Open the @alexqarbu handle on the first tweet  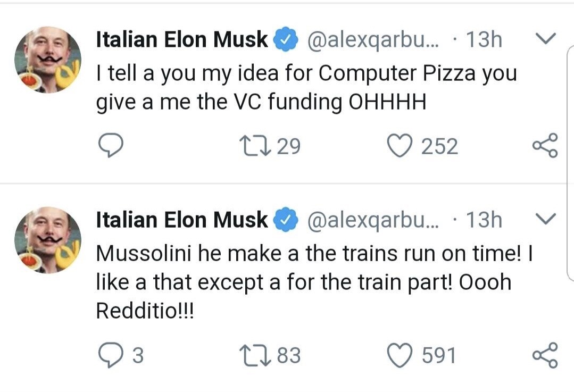tap(371, 40)
